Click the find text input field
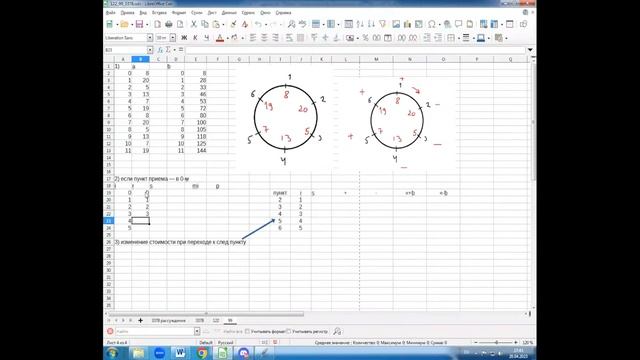This screenshot has height=360, width=640. point(154,331)
